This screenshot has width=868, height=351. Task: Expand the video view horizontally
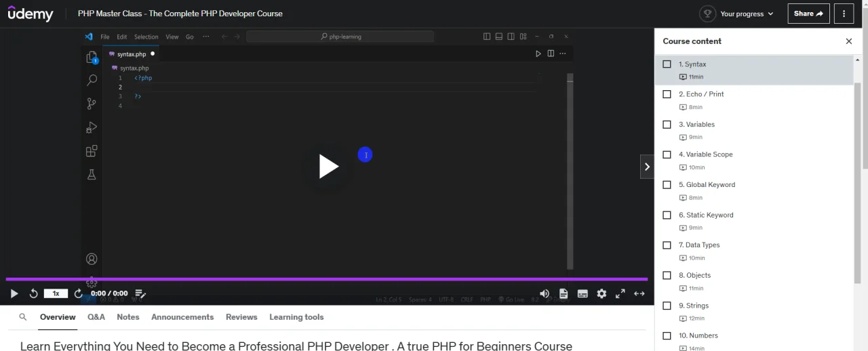[639, 293]
